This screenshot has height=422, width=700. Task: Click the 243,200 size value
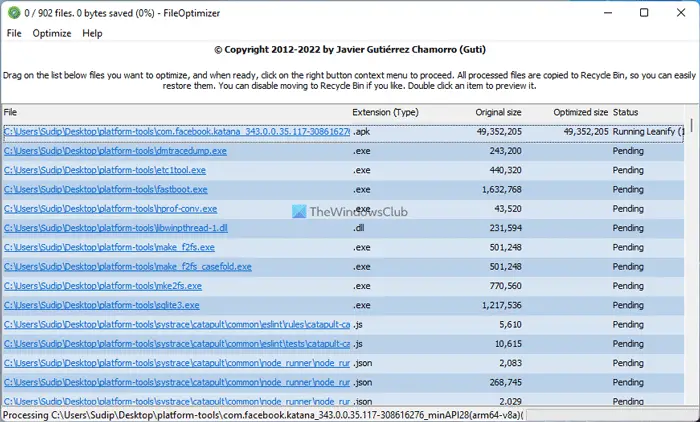[x=505, y=151]
